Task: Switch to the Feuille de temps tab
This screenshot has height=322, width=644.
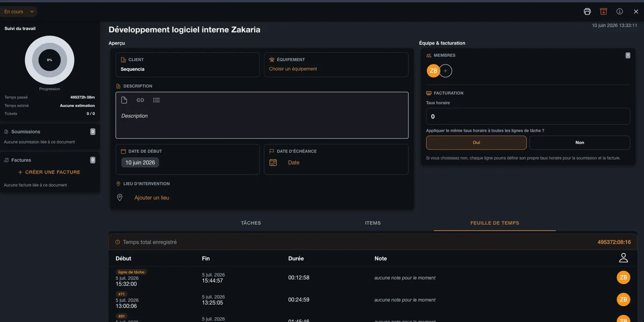Action: [495, 223]
